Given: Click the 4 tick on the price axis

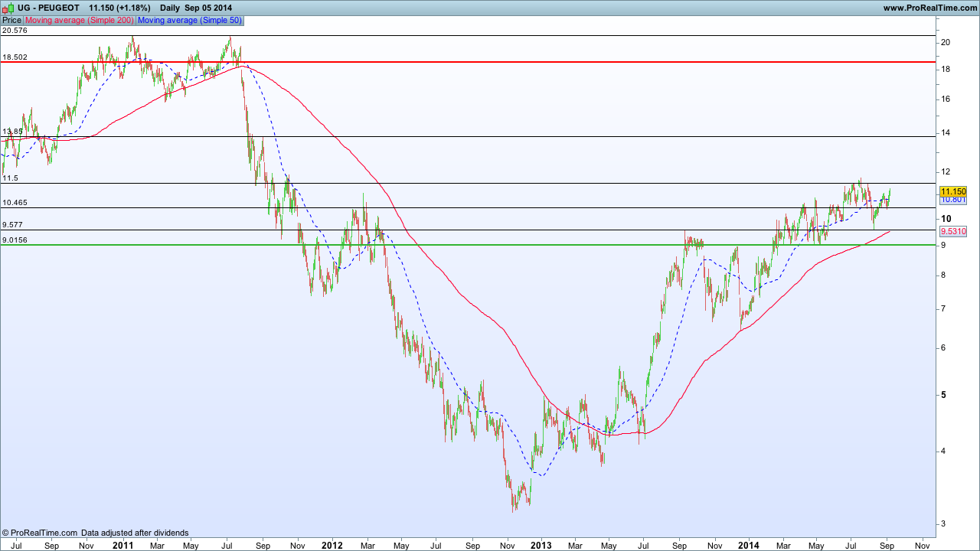Looking at the screenshot, I should (943, 451).
